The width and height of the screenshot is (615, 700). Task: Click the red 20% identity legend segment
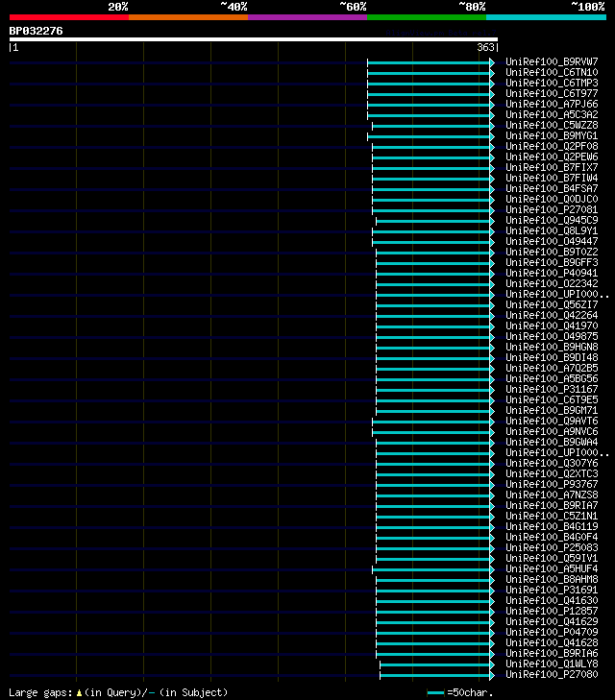[x=69, y=17]
